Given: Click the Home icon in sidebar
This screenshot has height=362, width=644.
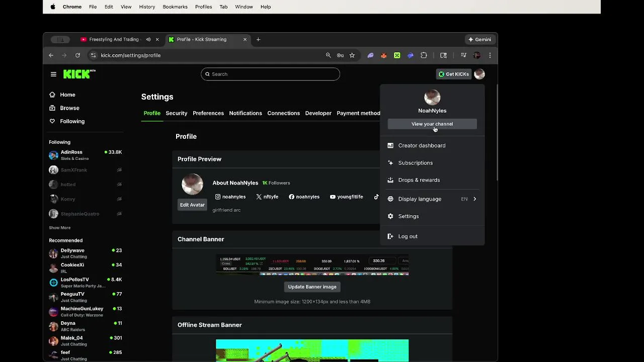Looking at the screenshot, I should tap(52, 95).
